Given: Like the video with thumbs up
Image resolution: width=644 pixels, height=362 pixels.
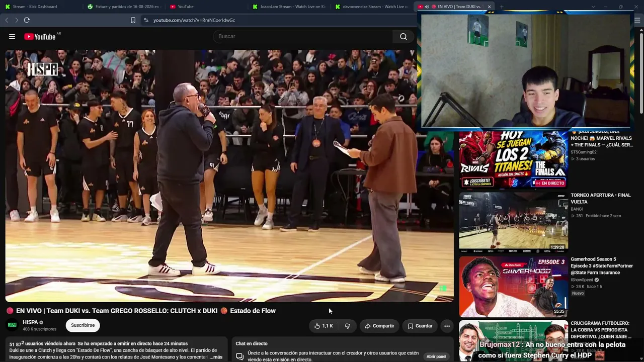Looking at the screenshot, I should (x=324, y=326).
